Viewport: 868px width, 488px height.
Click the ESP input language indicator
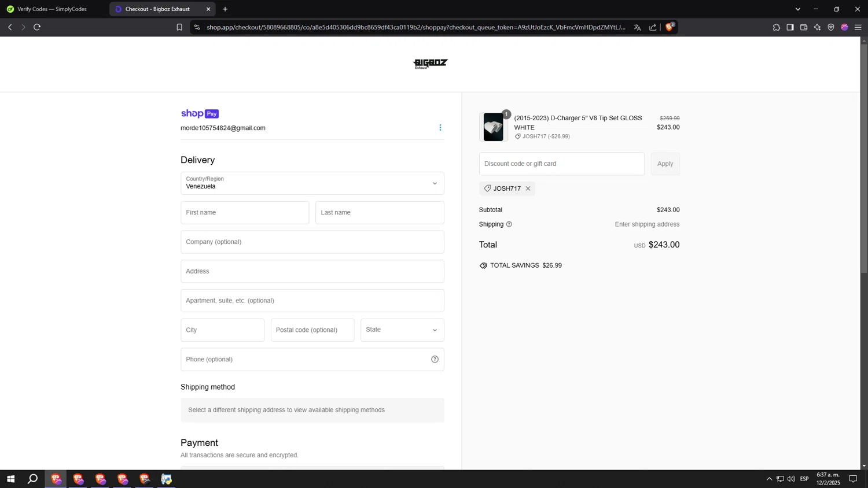point(804,479)
